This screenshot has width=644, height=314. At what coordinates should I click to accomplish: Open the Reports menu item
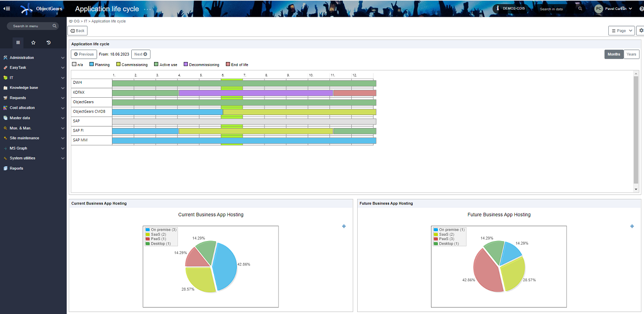pyautogui.click(x=16, y=168)
